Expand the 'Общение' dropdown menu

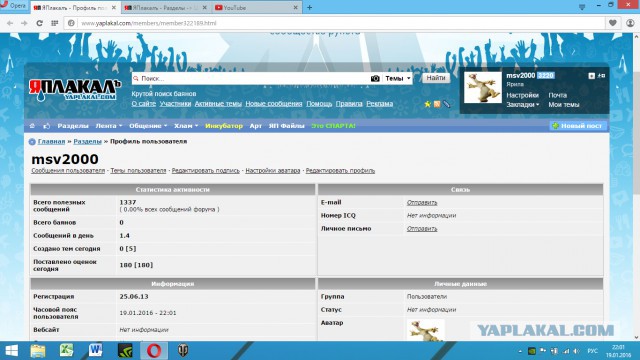[x=148, y=126]
